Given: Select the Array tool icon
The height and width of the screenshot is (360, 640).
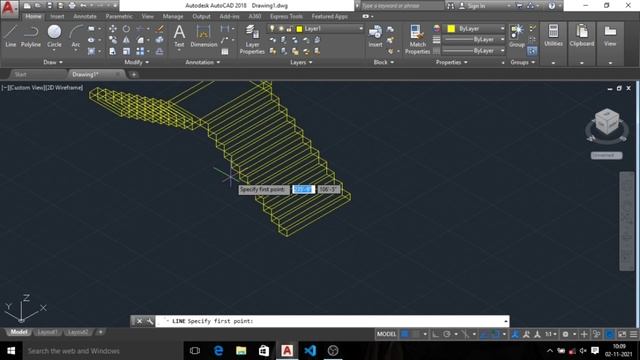Looking at the screenshot, I should 140,51.
